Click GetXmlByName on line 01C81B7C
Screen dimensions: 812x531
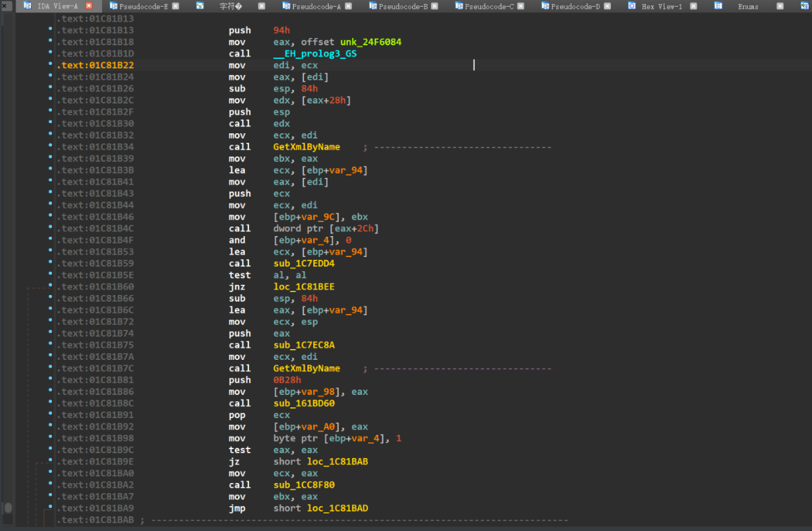(307, 369)
